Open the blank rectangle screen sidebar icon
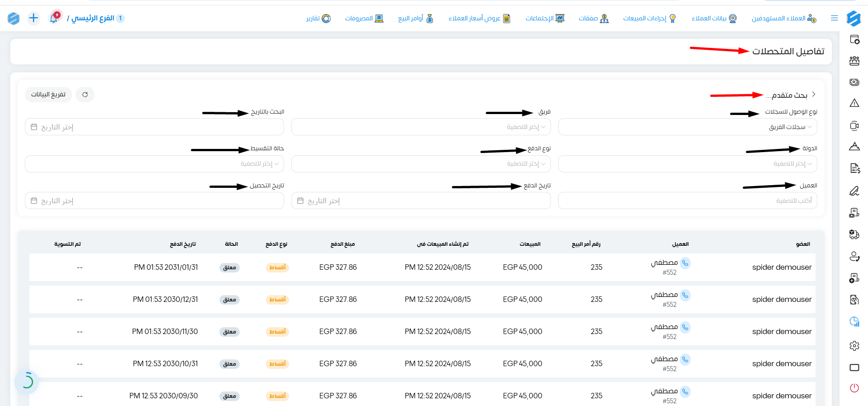868x406 pixels. pyautogui.click(x=854, y=368)
